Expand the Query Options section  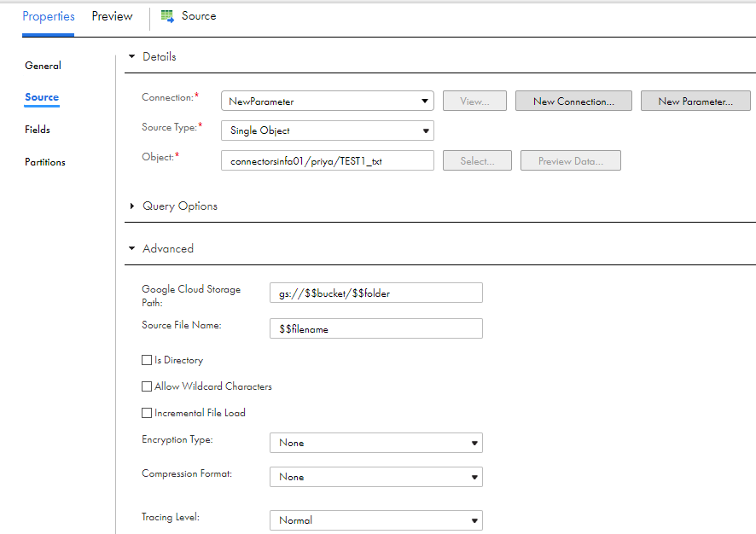(x=131, y=206)
